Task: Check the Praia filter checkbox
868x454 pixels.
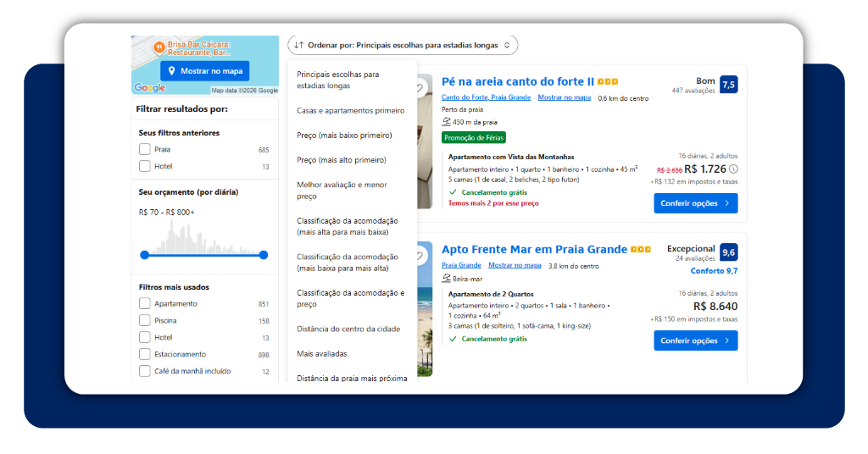Action: pos(144,149)
